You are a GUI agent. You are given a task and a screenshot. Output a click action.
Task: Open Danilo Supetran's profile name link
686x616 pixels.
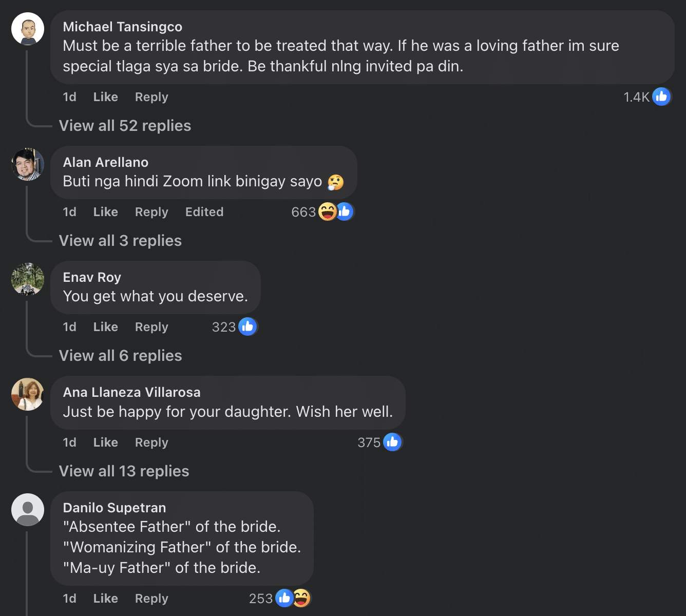[x=114, y=508]
